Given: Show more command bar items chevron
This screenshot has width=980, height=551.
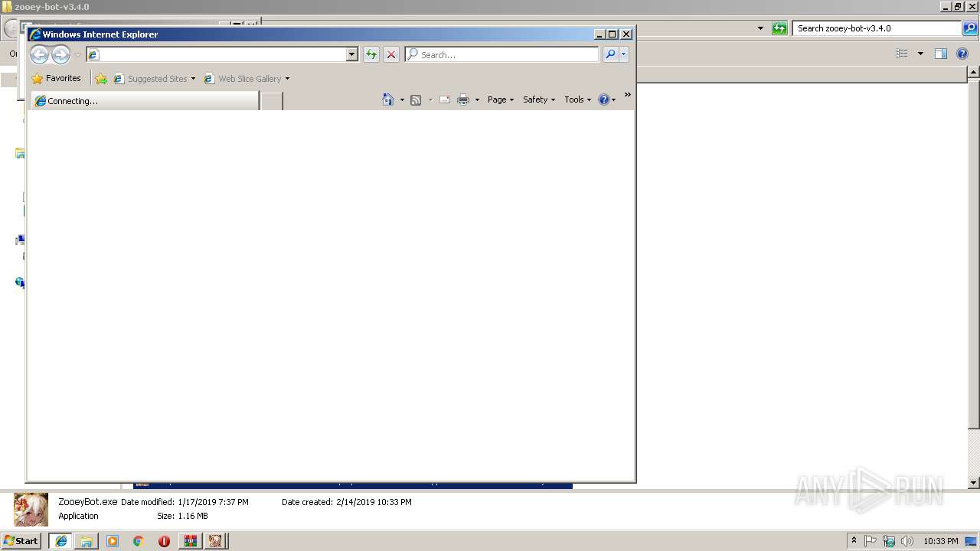Looking at the screenshot, I should 627,95.
